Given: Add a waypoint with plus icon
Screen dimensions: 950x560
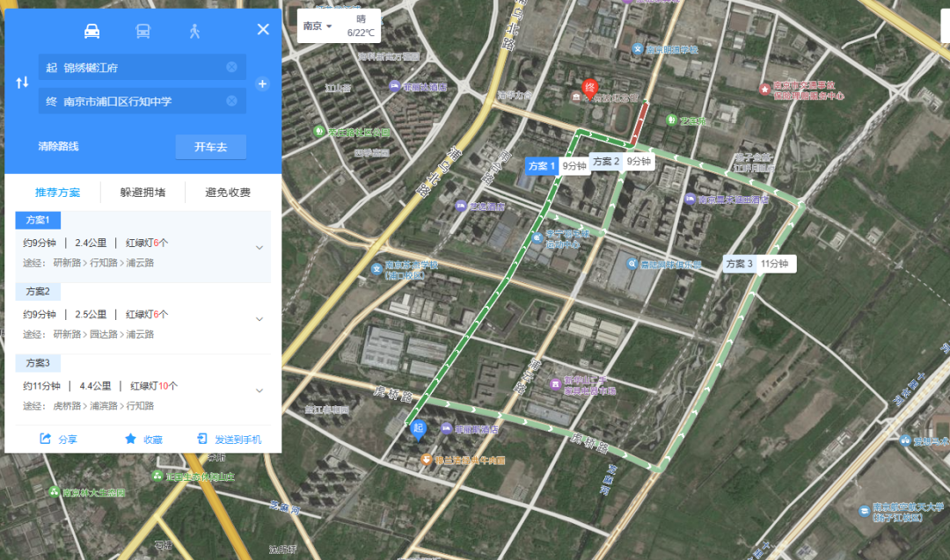Looking at the screenshot, I should 261,84.
